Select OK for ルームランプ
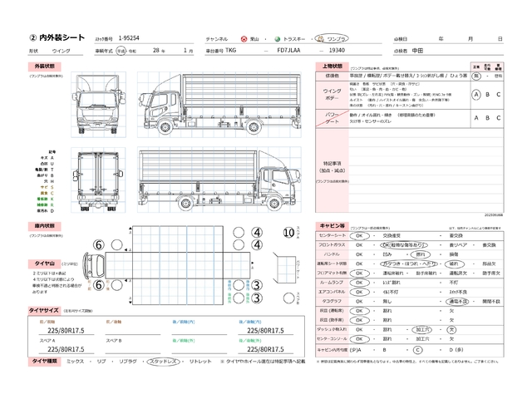Screen dimensions: 532x399 360,283
